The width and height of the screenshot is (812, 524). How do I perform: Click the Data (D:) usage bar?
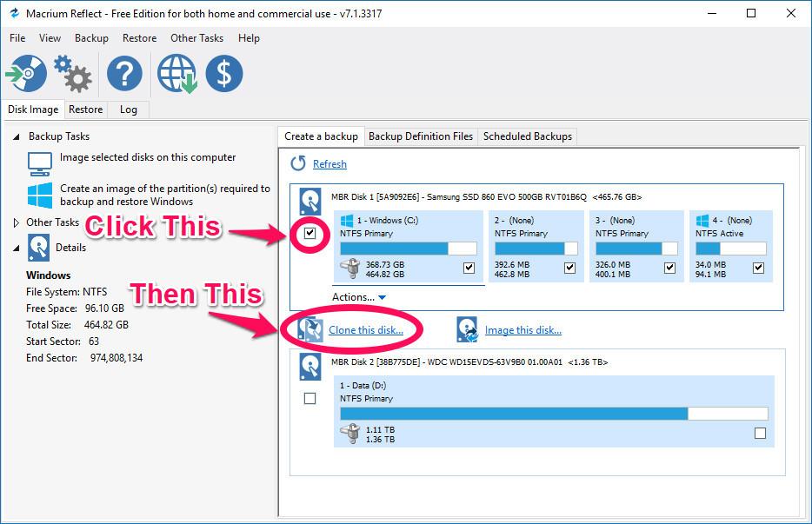(x=554, y=413)
